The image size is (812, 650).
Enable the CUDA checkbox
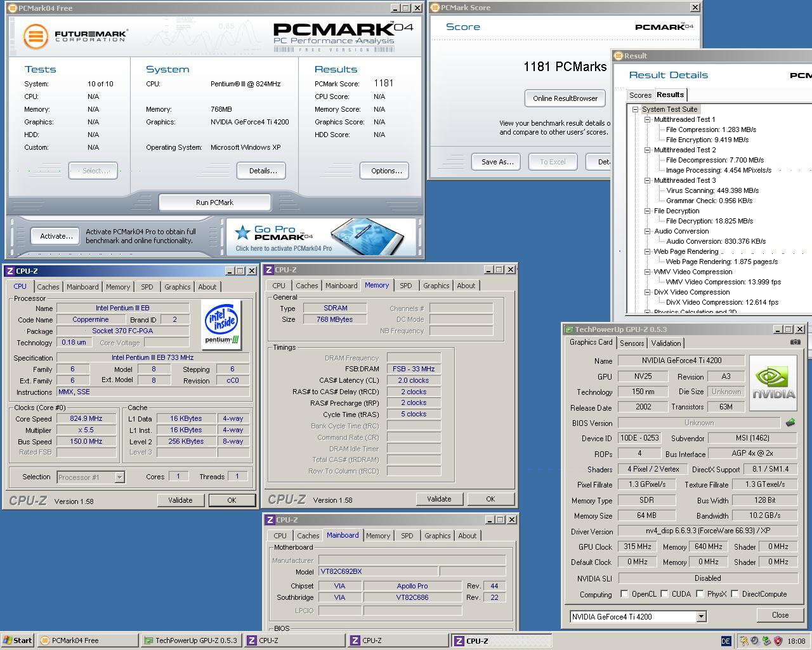click(664, 594)
